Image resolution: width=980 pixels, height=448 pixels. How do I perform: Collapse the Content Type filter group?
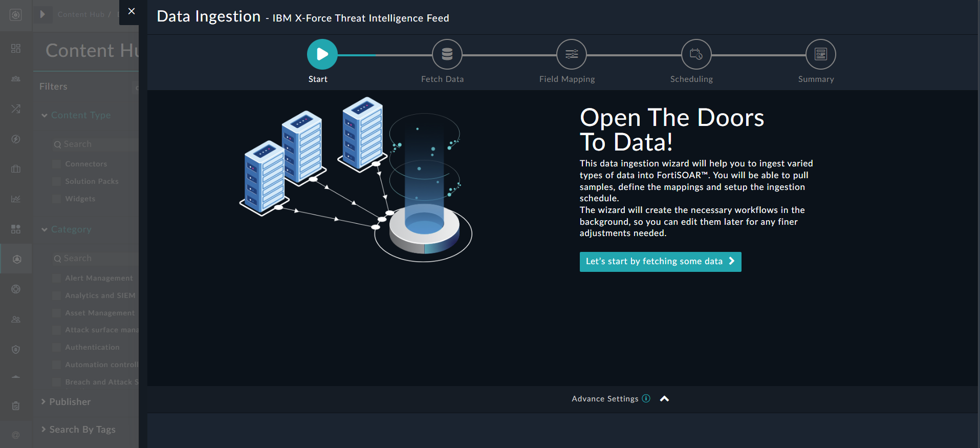tap(45, 116)
